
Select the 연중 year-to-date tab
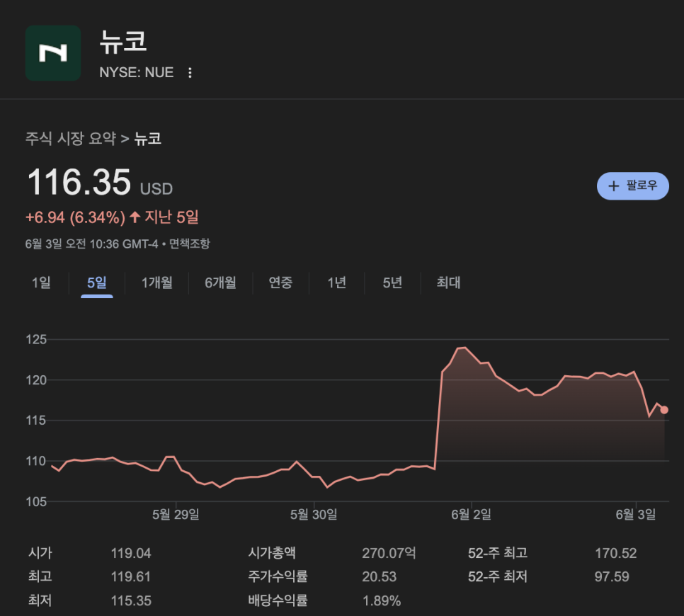coord(280,283)
